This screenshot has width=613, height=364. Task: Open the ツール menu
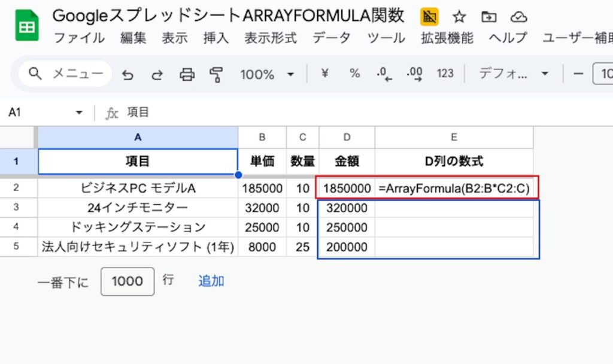pyautogui.click(x=386, y=38)
